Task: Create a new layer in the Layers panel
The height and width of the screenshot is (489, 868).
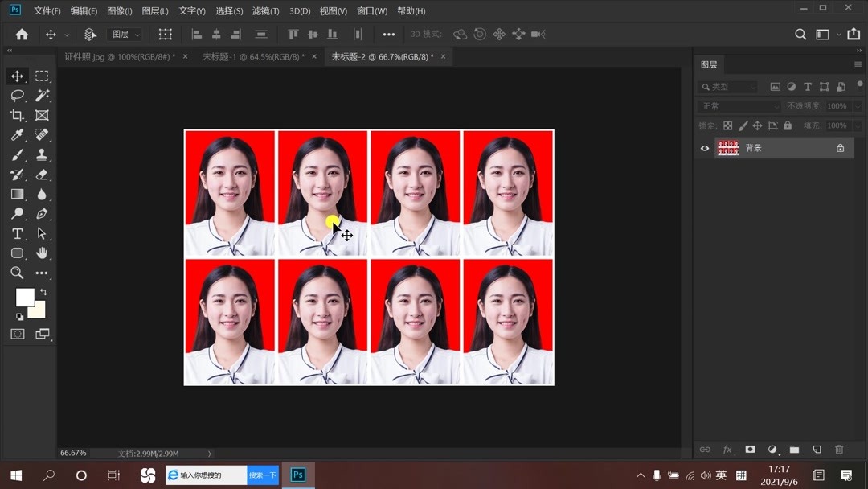Action: pyautogui.click(x=817, y=450)
